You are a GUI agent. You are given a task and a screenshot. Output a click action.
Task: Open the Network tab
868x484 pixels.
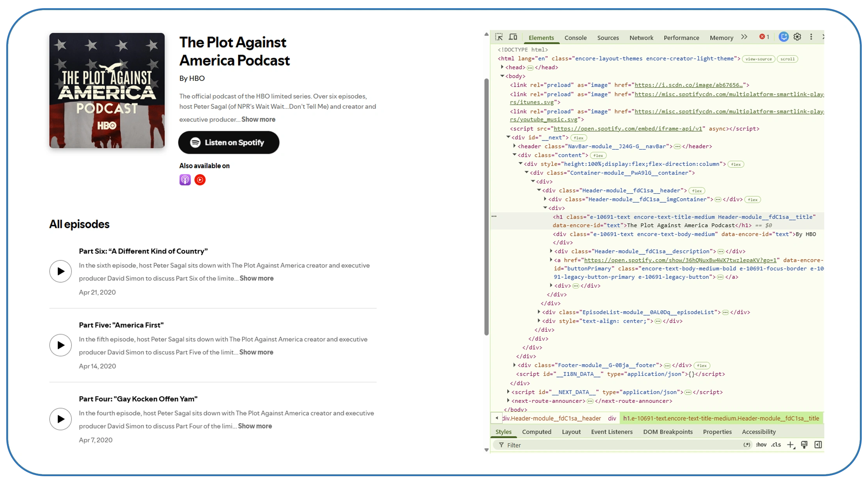tap(641, 37)
